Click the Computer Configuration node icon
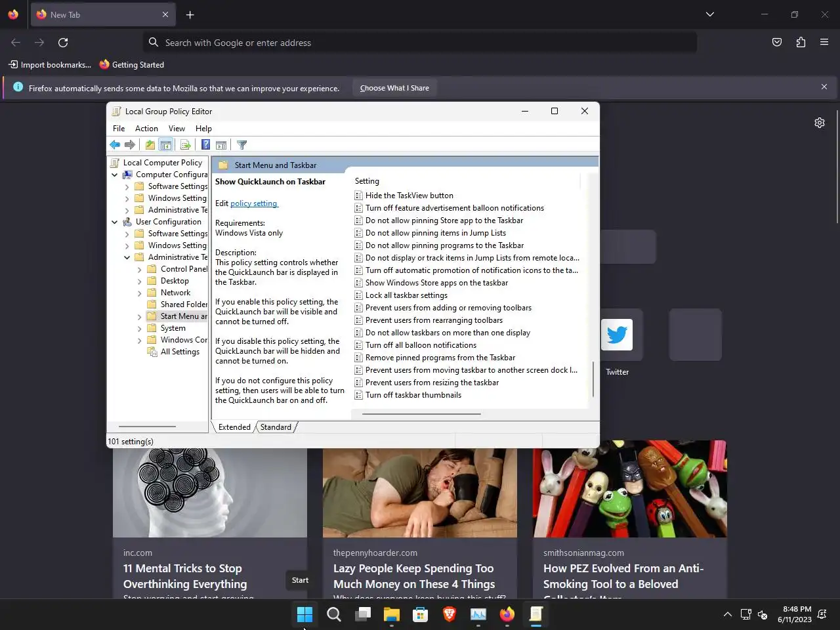Viewport: 840px width, 630px height. (x=127, y=175)
